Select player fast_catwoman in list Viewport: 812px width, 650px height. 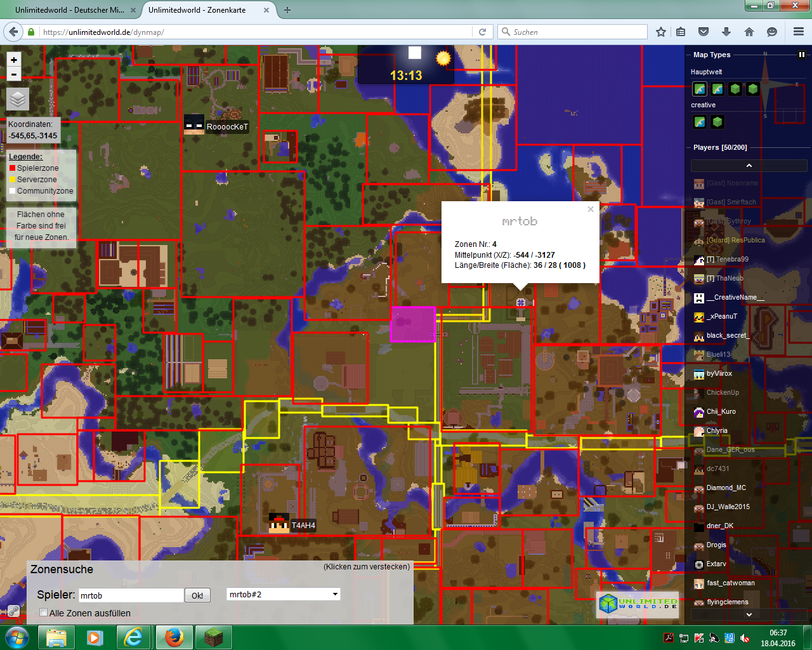tap(724, 583)
